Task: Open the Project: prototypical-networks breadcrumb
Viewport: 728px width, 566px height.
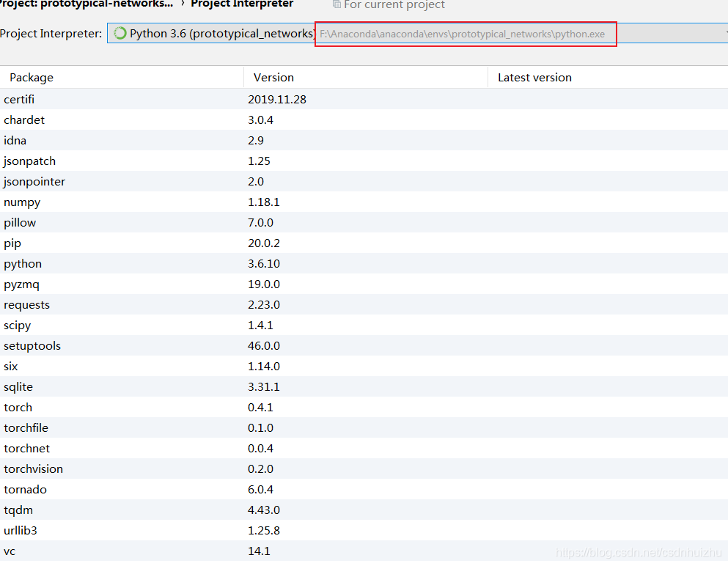Action: pyautogui.click(x=87, y=4)
